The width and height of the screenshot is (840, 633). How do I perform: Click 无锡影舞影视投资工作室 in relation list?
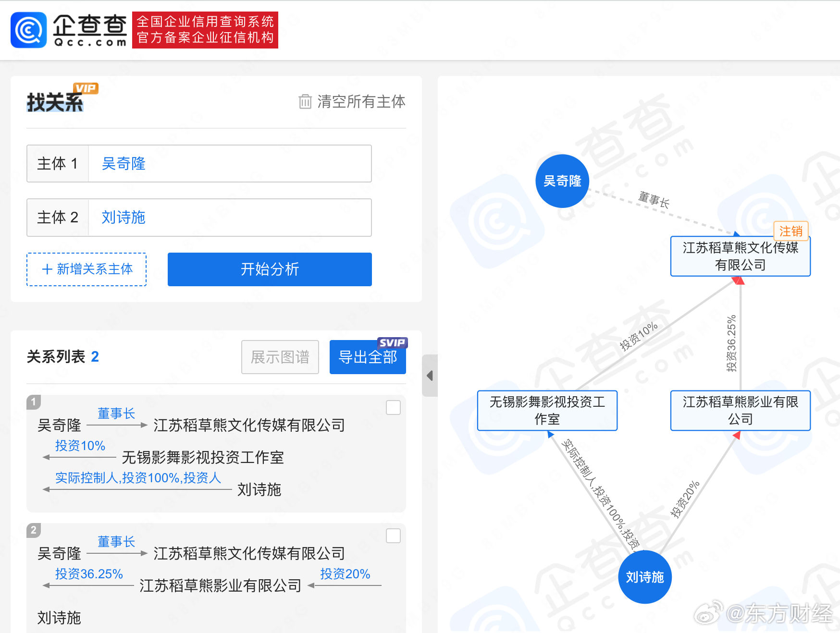203,457
